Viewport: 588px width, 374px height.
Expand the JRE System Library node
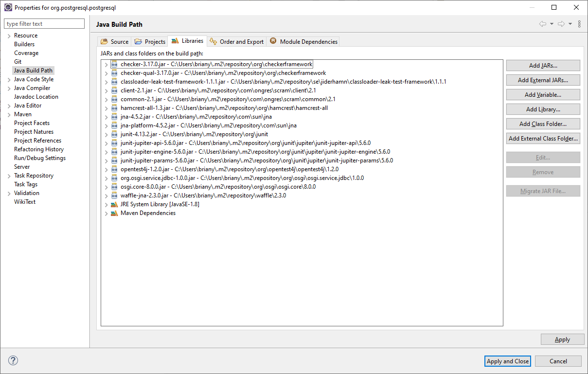tap(106, 205)
